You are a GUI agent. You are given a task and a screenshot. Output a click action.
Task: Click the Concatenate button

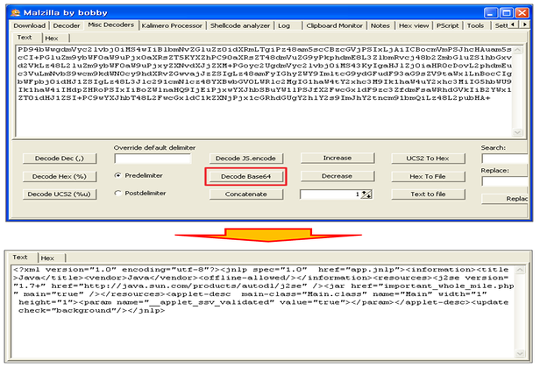pos(246,194)
